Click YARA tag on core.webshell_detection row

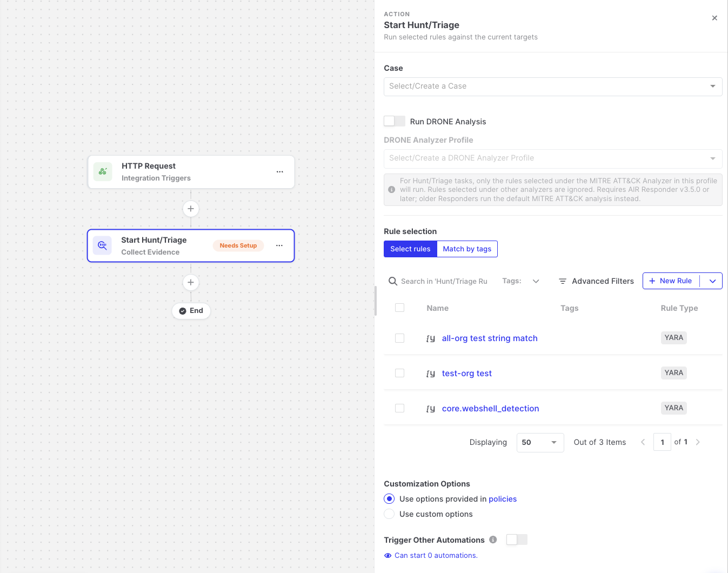pos(674,408)
